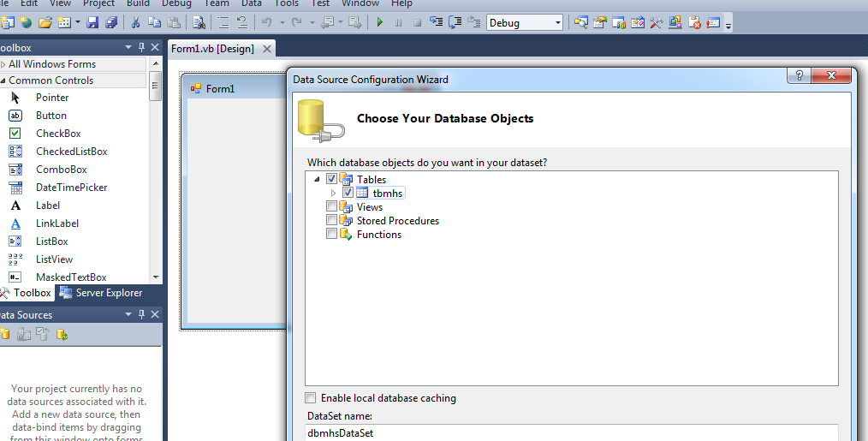Open the Build menu
868x441 pixels.
coord(138,3)
